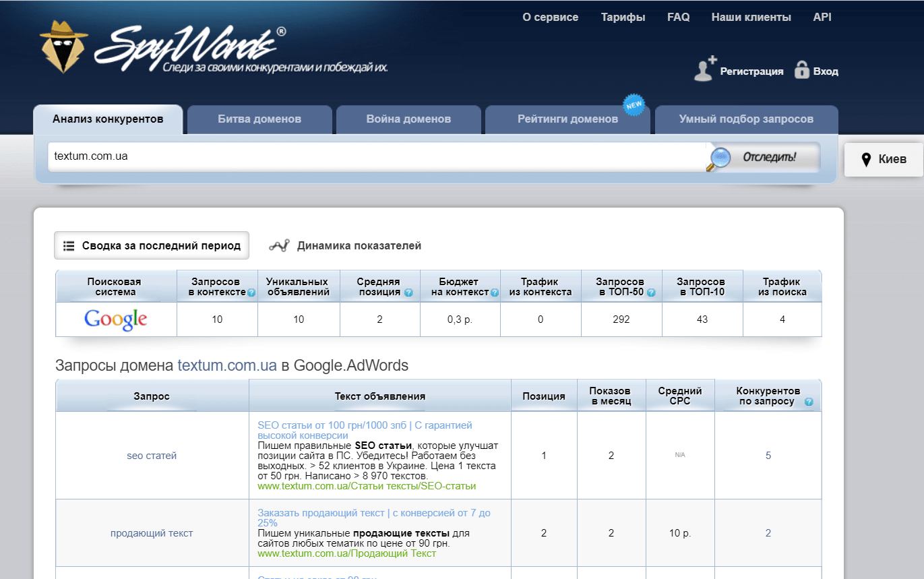Click the Регистрация link
Screen dimensions: 924x579
tap(751, 71)
